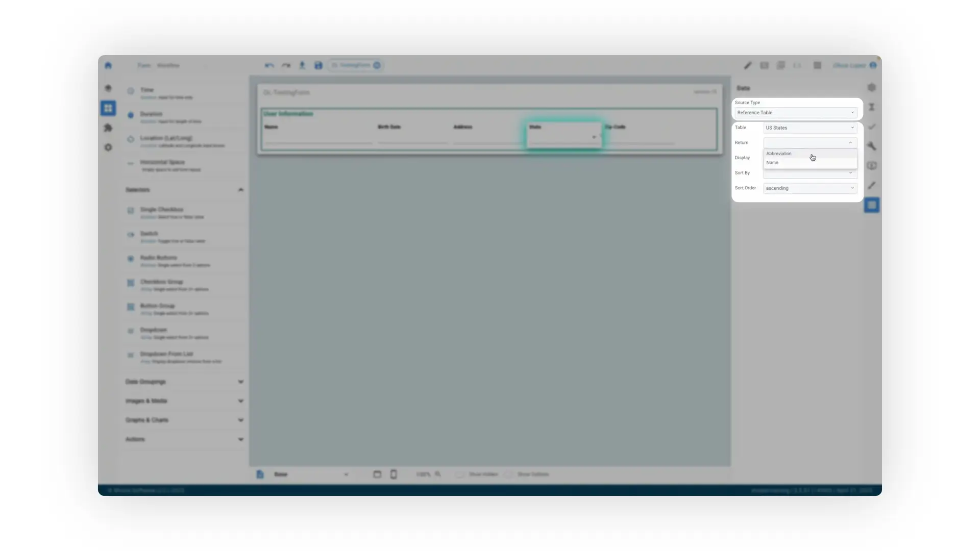Click the save icon in the top toolbar
Viewport: 980px width, 551px height.
pyautogui.click(x=318, y=65)
